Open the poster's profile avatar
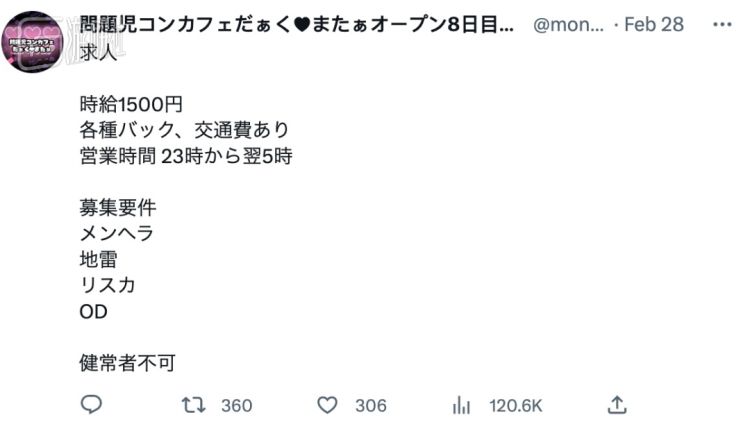This screenshot has width=750, height=431. (34, 42)
